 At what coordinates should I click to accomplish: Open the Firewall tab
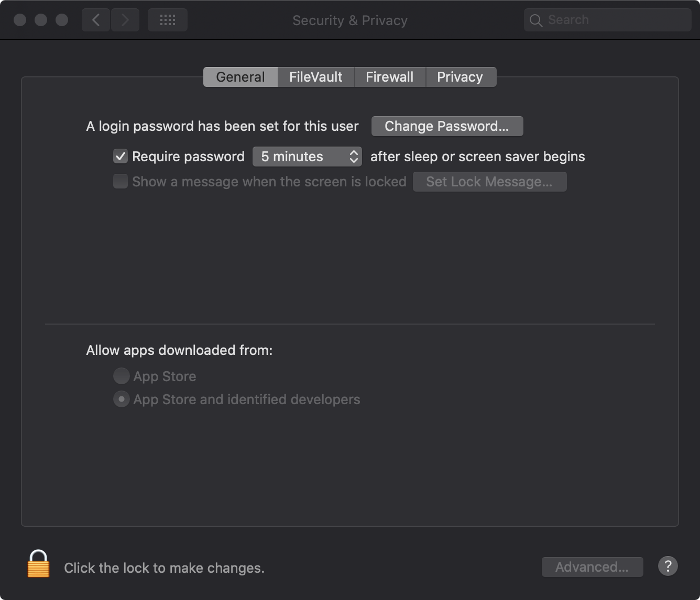click(x=390, y=77)
